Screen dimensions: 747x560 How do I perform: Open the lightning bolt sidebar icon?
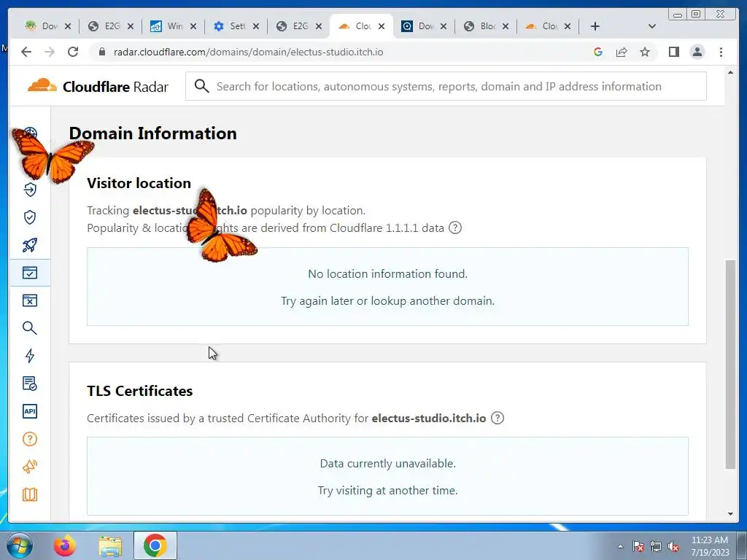29,356
